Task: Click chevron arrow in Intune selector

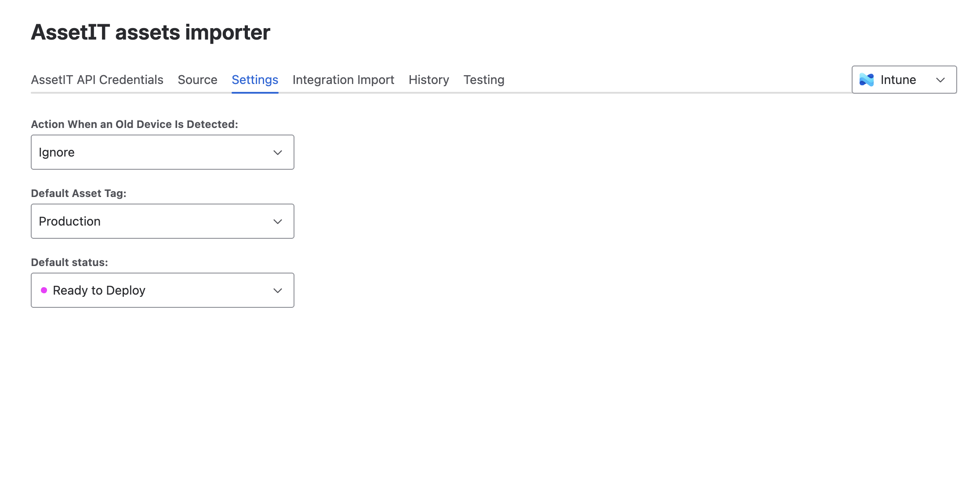Action: click(x=940, y=80)
